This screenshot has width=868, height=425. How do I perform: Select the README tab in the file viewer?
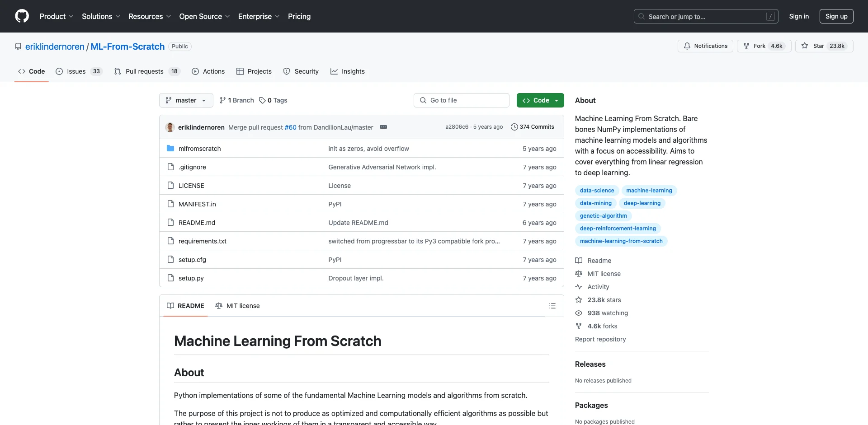185,306
